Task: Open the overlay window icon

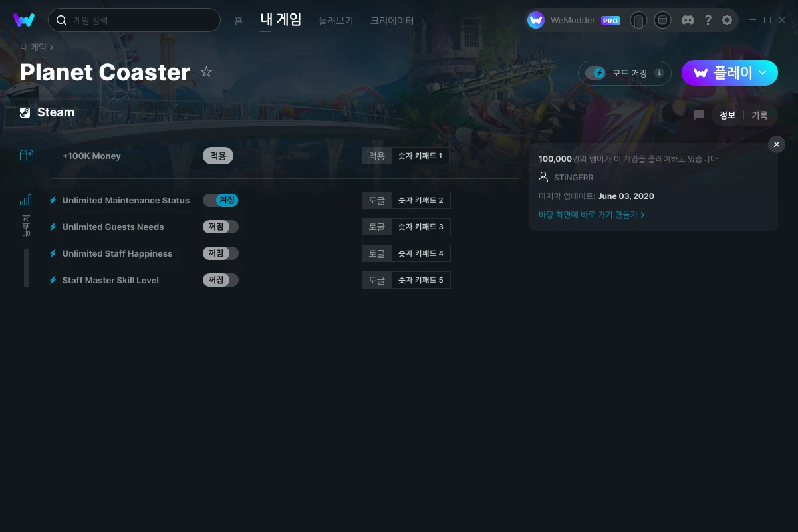Action: click(662, 20)
